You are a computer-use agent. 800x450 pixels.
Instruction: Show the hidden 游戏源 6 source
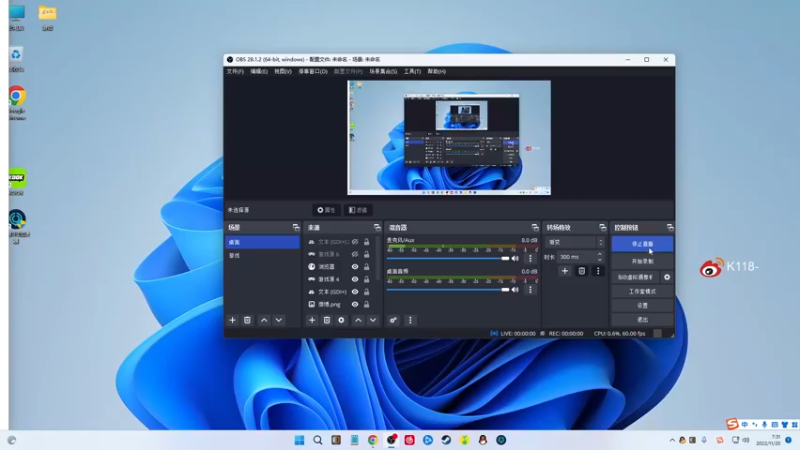pos(355,254)
